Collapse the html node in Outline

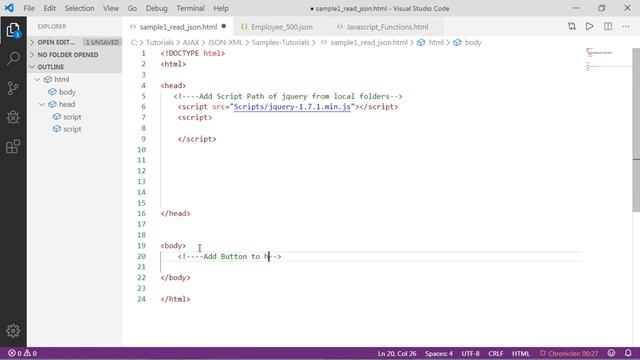click(38, 80)
